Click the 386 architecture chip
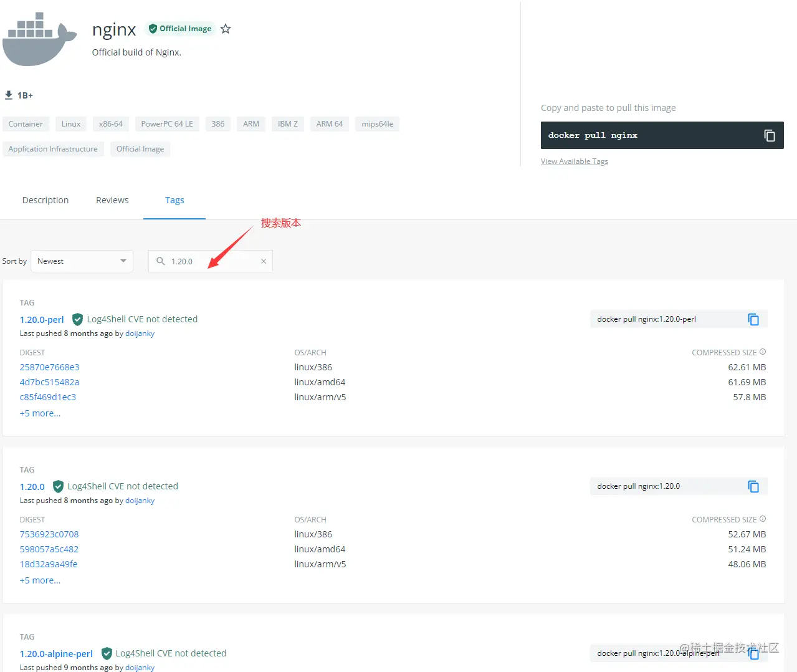The height and width of the screenshot is (672, 797). click(218, 124)
